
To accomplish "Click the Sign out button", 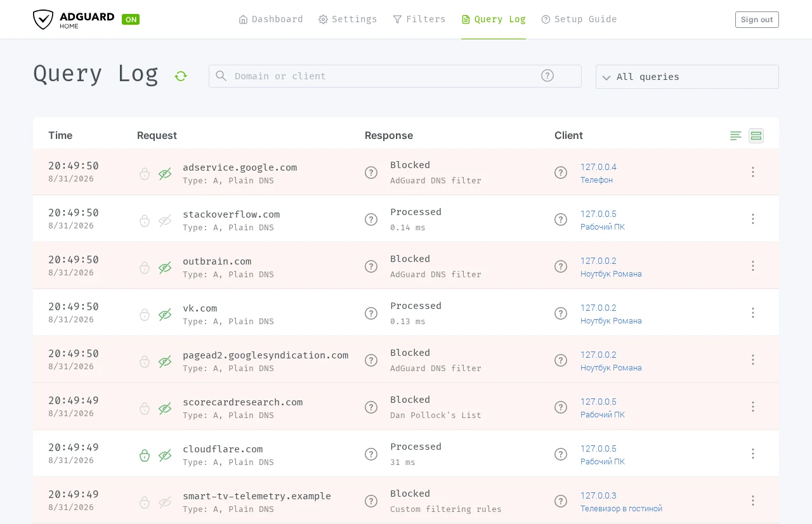I will click(757, 20).
